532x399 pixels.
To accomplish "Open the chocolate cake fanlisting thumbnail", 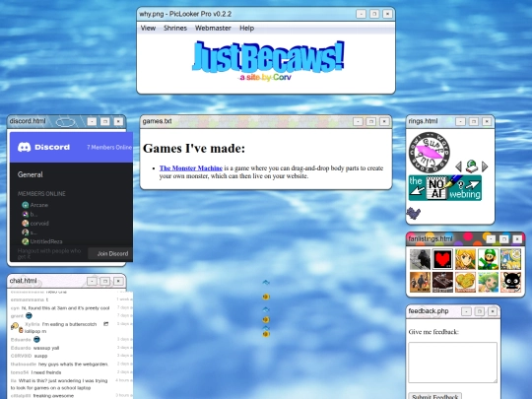I will 442,282.
